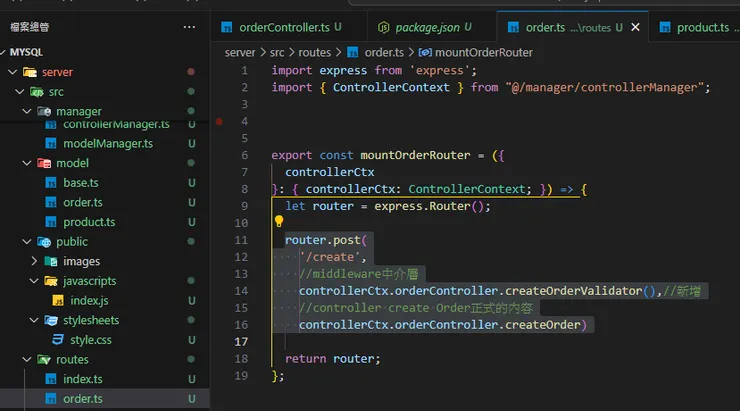Collapse the src folder chevron

[x=20, y=92]
